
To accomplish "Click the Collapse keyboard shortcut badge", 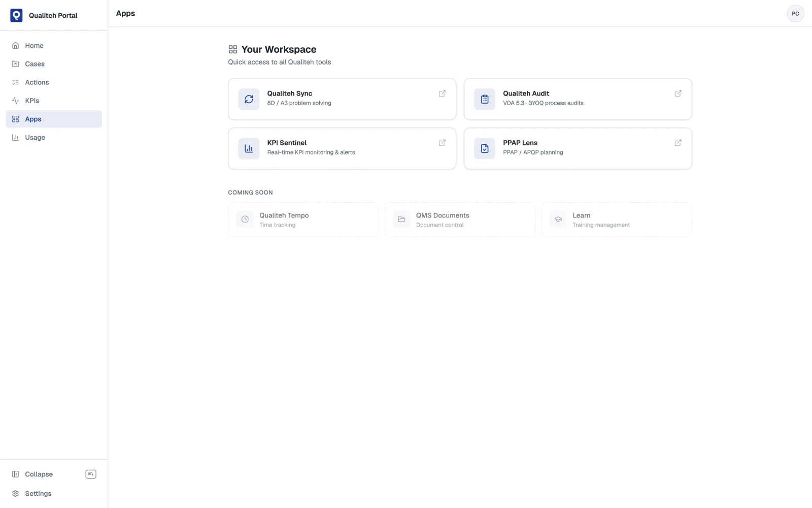I will click(x=91, y=474).
